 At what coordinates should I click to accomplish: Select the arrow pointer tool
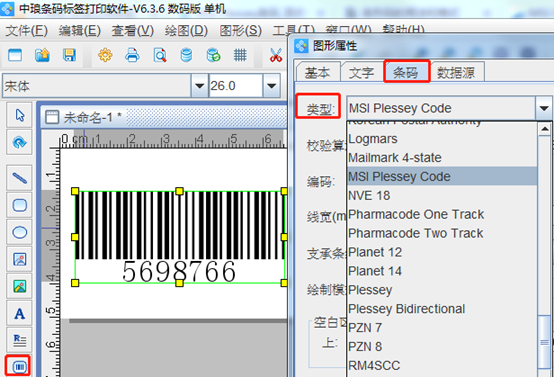pos(20,115)
